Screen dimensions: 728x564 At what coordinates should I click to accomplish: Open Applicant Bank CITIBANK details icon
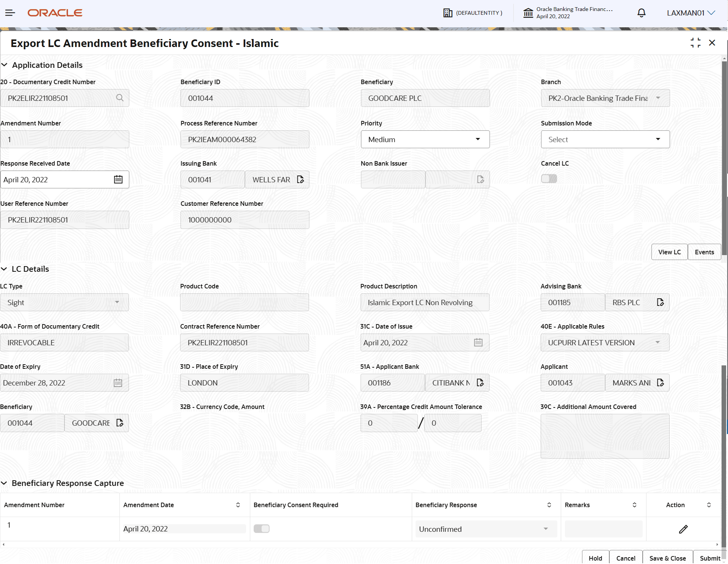[480, 383]
